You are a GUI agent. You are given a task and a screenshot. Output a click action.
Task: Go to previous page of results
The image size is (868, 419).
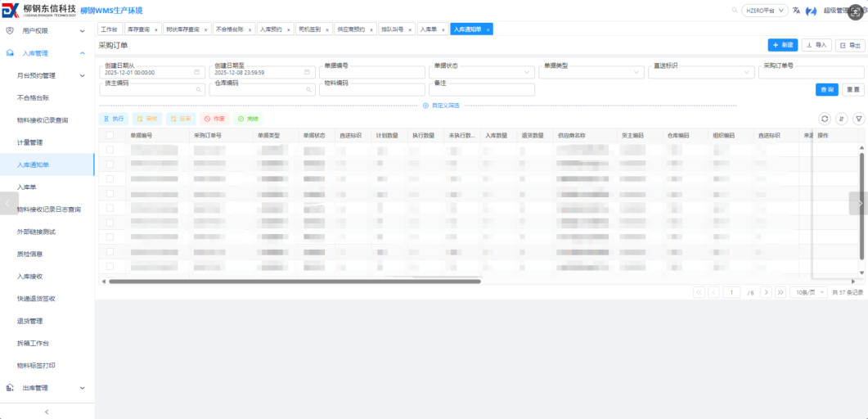713,292
